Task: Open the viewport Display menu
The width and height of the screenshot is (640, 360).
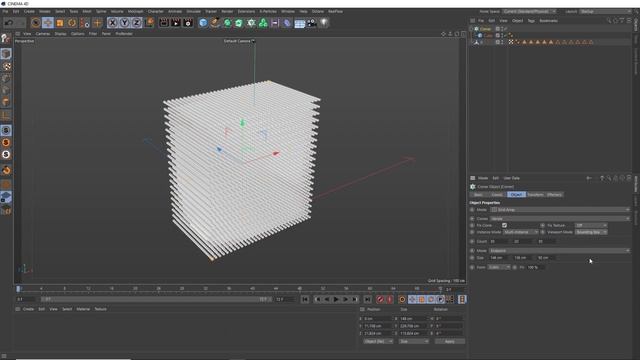Action: [60, 34]
